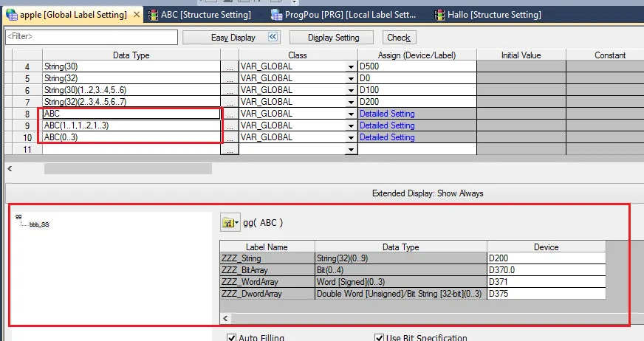The height and width of the screenshot is (341, 644).
Task: Select the D370.0 device cell
Action: (547, 270)
